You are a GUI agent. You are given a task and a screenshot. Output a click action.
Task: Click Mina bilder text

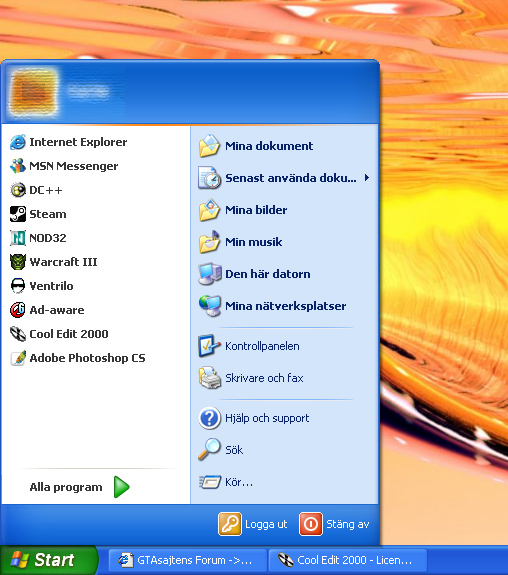[x=256, y=210]
